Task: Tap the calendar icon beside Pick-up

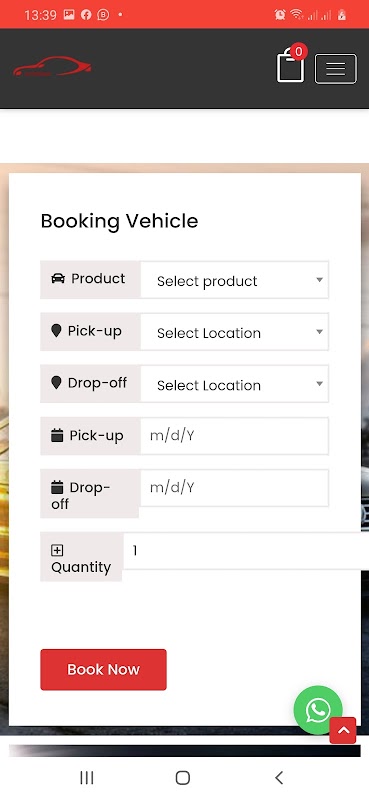Action: pyautogui.click(x=57, y=436)
